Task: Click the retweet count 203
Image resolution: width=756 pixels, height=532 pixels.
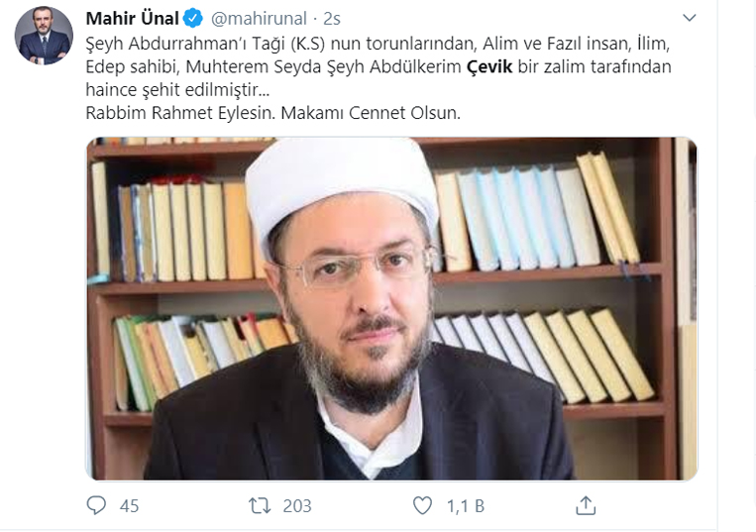Action: [x=297, y=506]
